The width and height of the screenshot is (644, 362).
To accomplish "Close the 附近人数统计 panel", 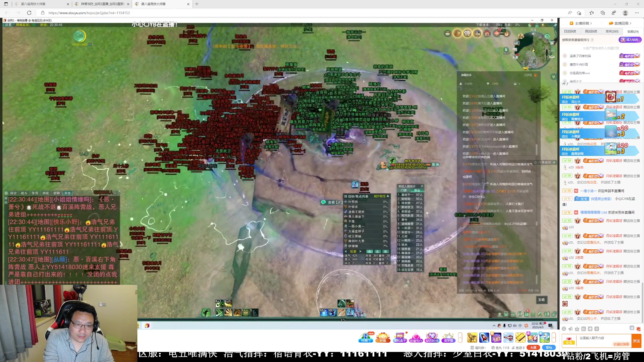I will [422, 186].
